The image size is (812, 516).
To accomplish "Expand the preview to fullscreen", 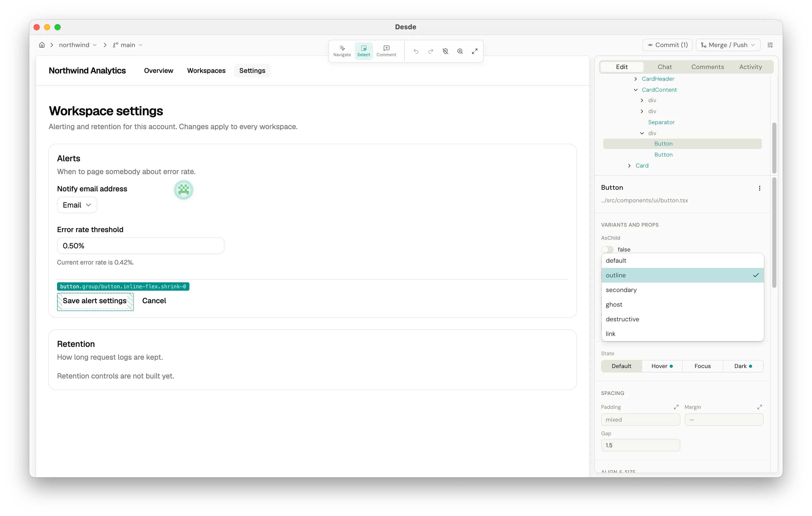I will click(x=475, y=51).
